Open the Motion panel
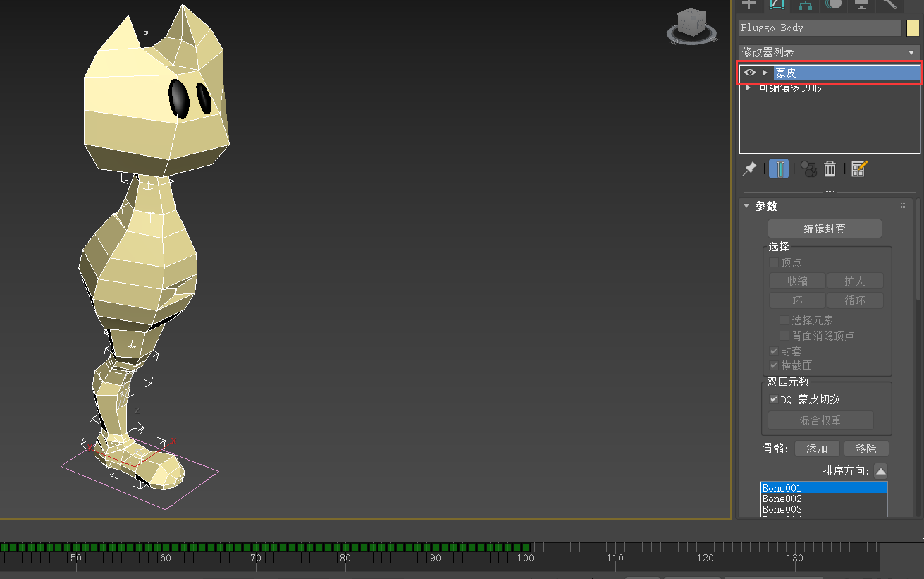 click(x=834, y=6)
